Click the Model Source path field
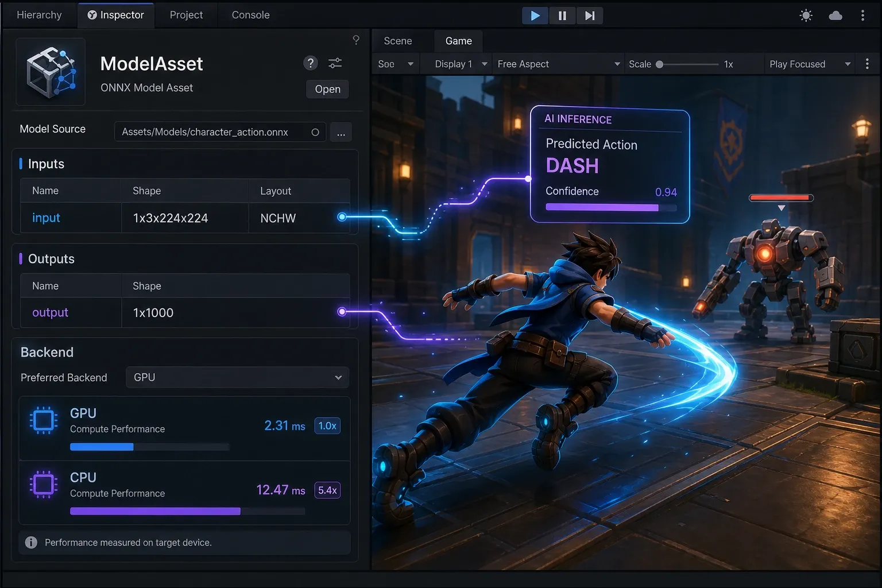This screenshot has width=882, height=588. 220,132
